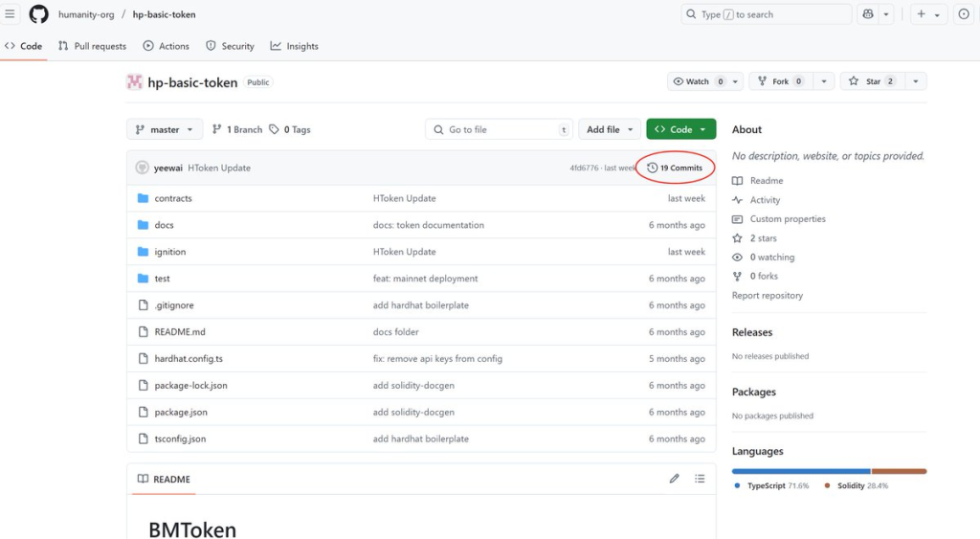Switch to the Code tab
This screenshot has height=539, width=980.
23,46
